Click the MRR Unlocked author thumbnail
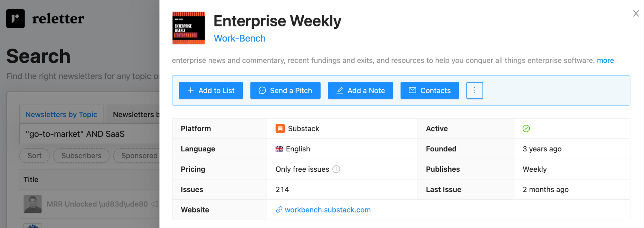This screenshot has height=228, width=644. click(33, 204)
